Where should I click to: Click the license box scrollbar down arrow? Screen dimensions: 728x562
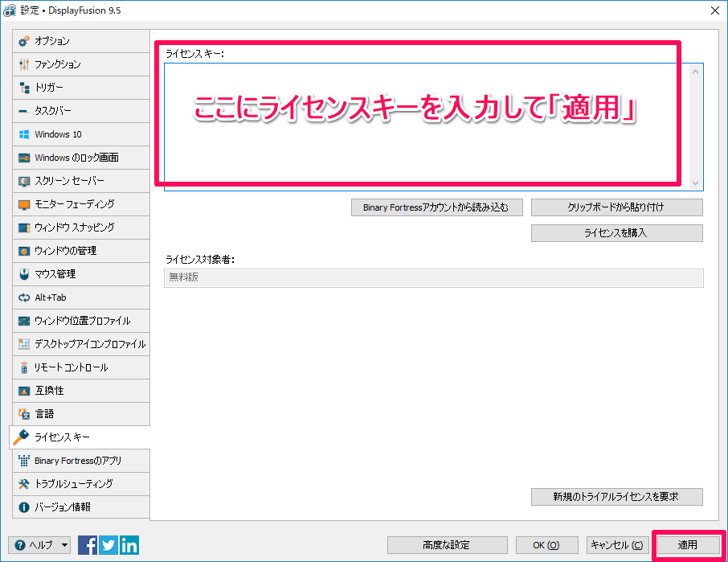[x=695, y=183]
